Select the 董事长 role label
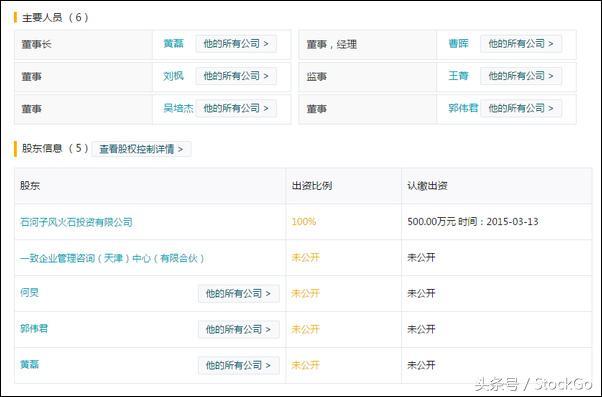 (36, 44)
